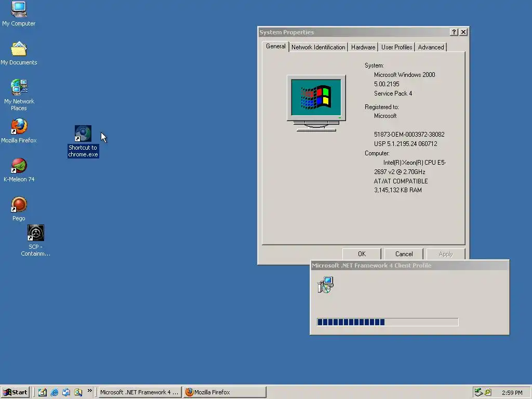Click the .NET Framework installation progress bar
This screenshot has width=532, height=399.
[388, 322]
